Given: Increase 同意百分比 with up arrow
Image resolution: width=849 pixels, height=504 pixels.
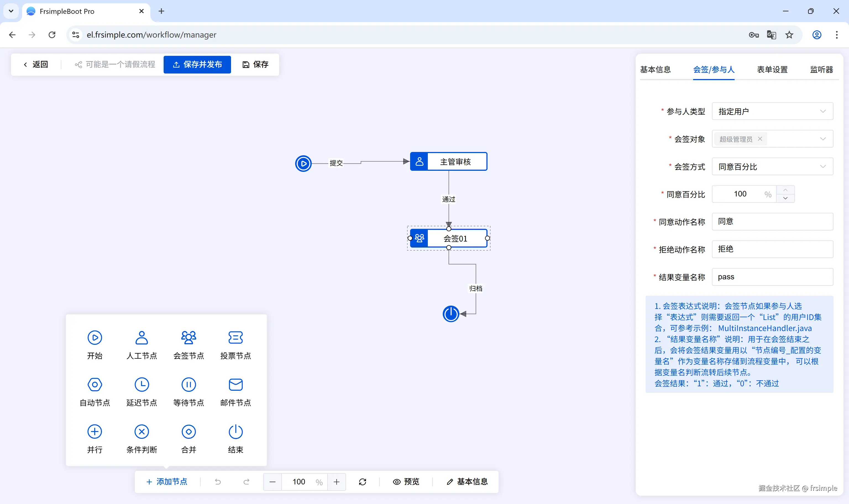Looking at the screenshot, I should pyautogui.click(x=785, y=190).
